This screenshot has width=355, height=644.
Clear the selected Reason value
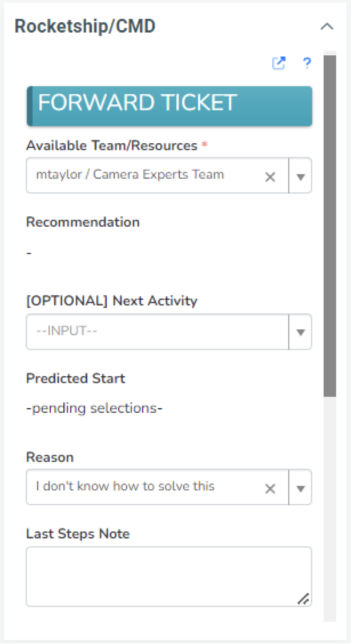[x=270, y=489]
